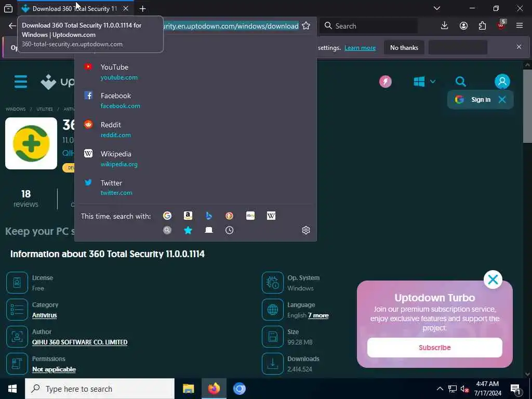This screenshot has width=532, height=399.
Task: Select the Wikipedia suggestion
Action: (x=195, y=159)
